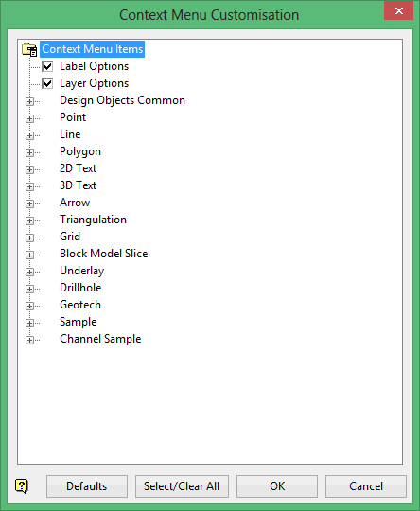Uncheck the Layer Options checkbox
The height and width of the screenshot is (511, 420).
pos(47,83)
